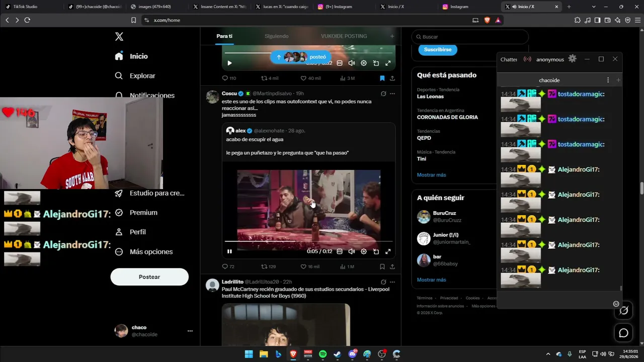Share the top post

[x=392, y=78]
